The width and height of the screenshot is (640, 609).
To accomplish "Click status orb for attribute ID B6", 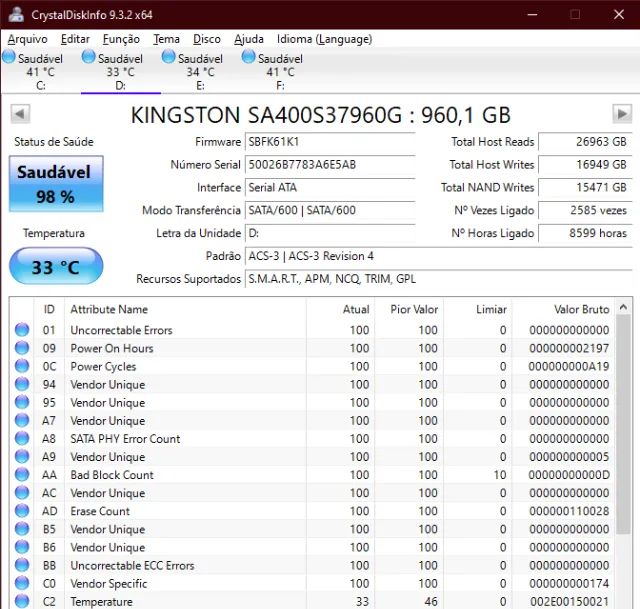I will 22,547.
